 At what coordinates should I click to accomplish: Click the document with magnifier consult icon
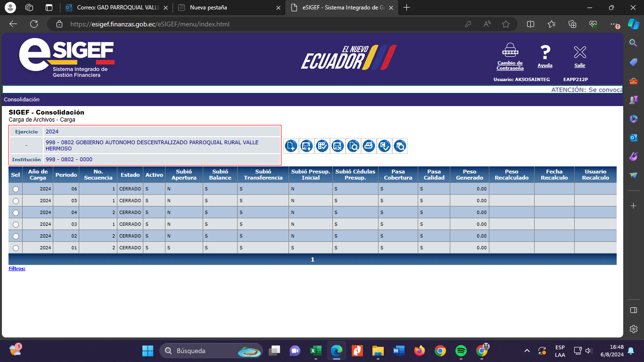click(353, 146)
